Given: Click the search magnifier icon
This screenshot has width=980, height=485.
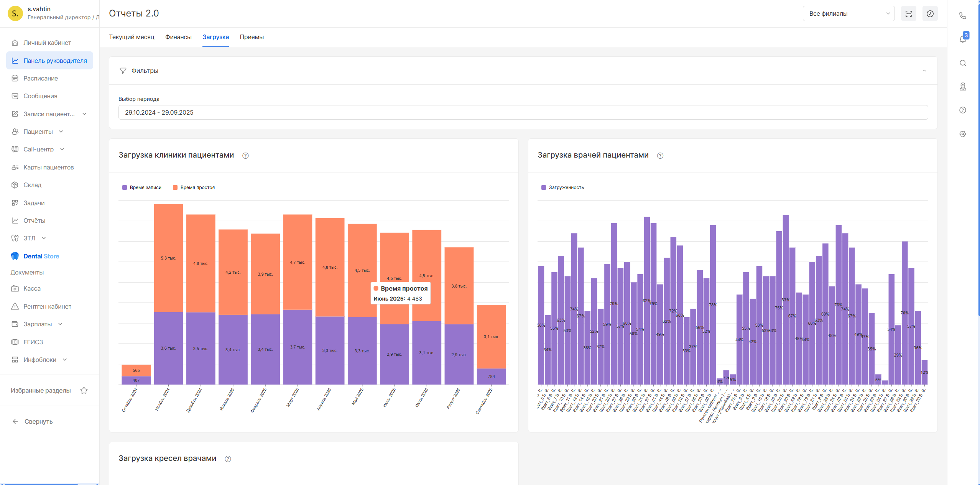Looking at the screenshot, I should tap(962, 63).
